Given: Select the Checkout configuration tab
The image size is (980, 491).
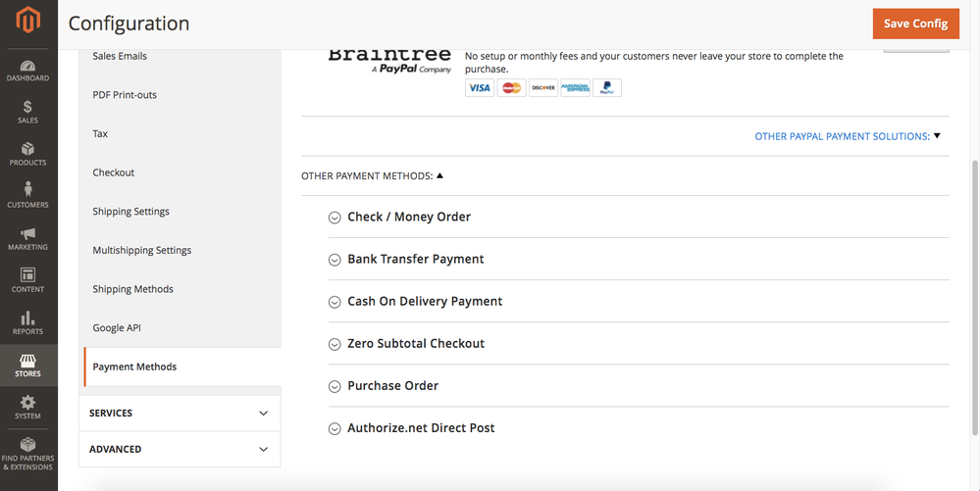Looking at the screenshot, I should pyautogui.click(x=113, y=172).
